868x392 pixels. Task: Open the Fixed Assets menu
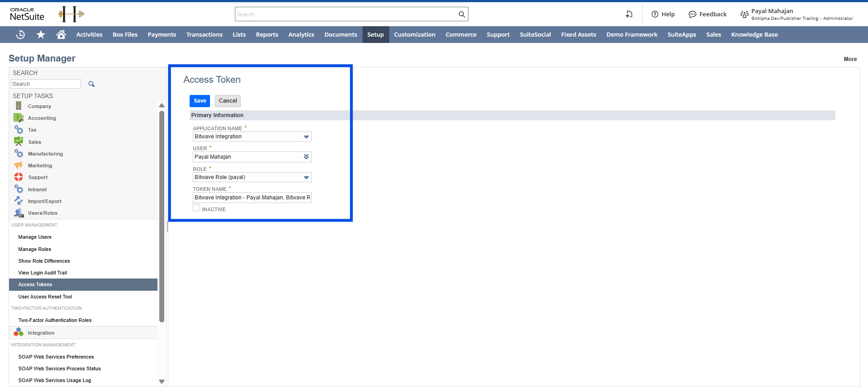pyautogui.click(x=578, y=34)
